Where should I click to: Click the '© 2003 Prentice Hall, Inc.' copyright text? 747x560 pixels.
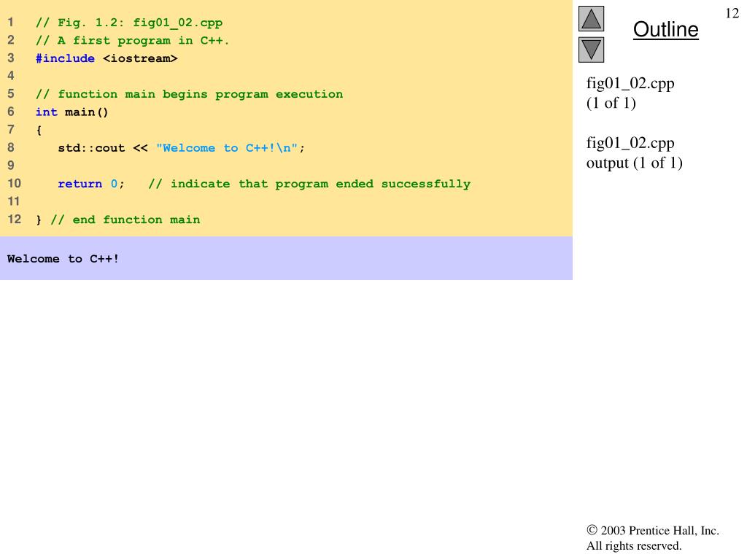click(x=653, y=530)
